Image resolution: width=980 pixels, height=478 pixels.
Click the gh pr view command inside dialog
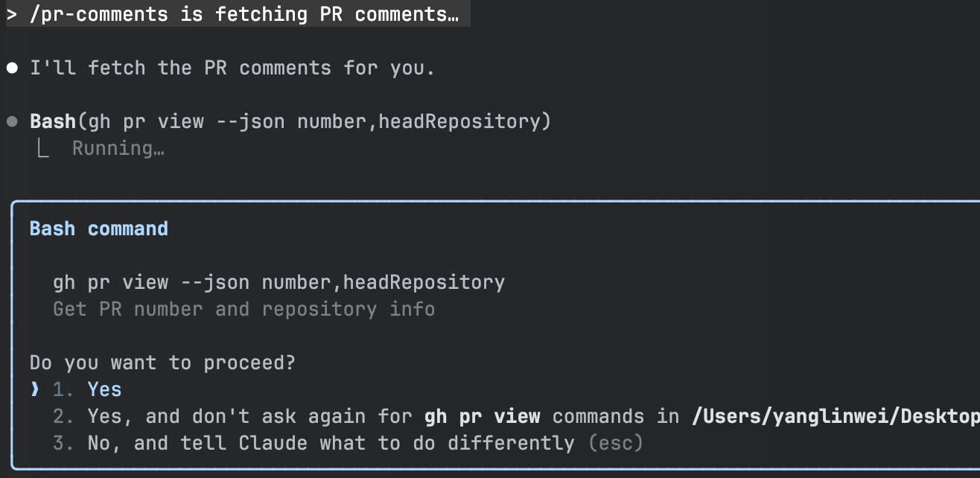click(279, 283)
